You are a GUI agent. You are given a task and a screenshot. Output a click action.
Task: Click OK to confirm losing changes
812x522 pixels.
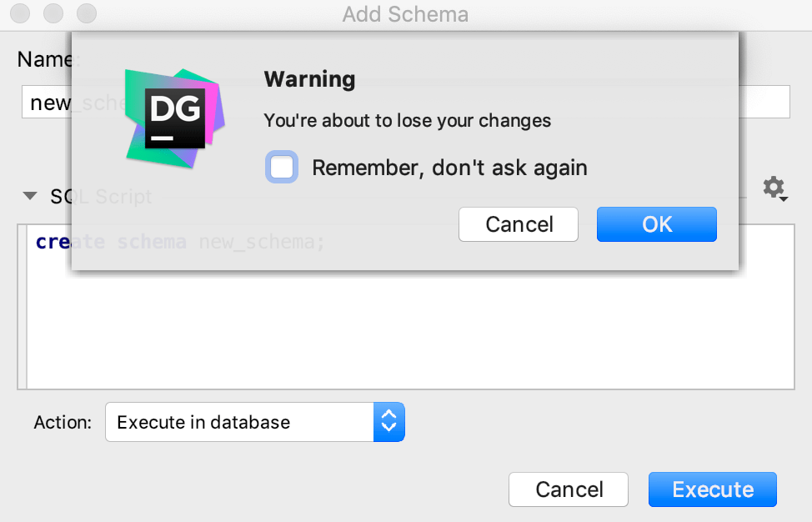656,223
